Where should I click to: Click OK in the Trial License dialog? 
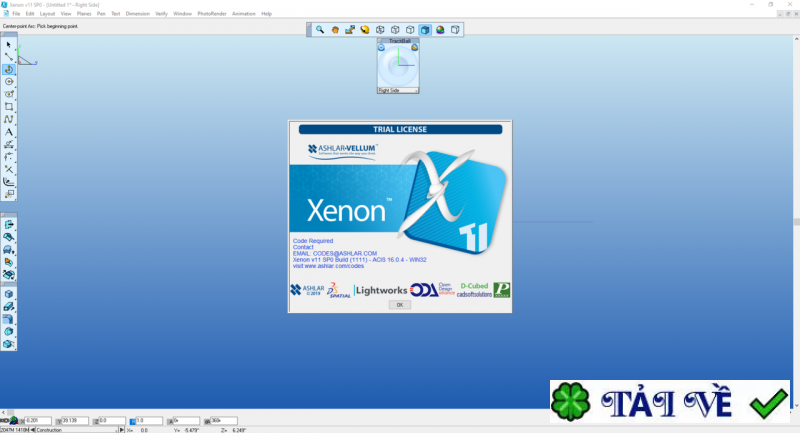(399, 305)
